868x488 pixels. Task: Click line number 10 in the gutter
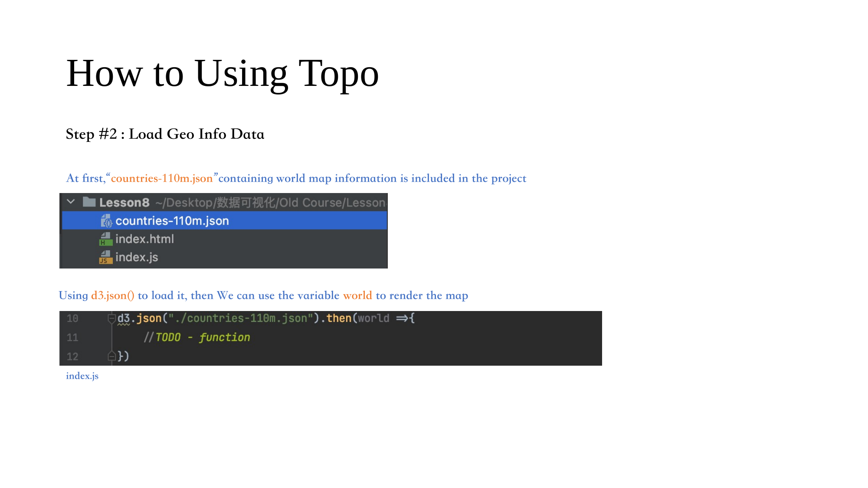72,318
